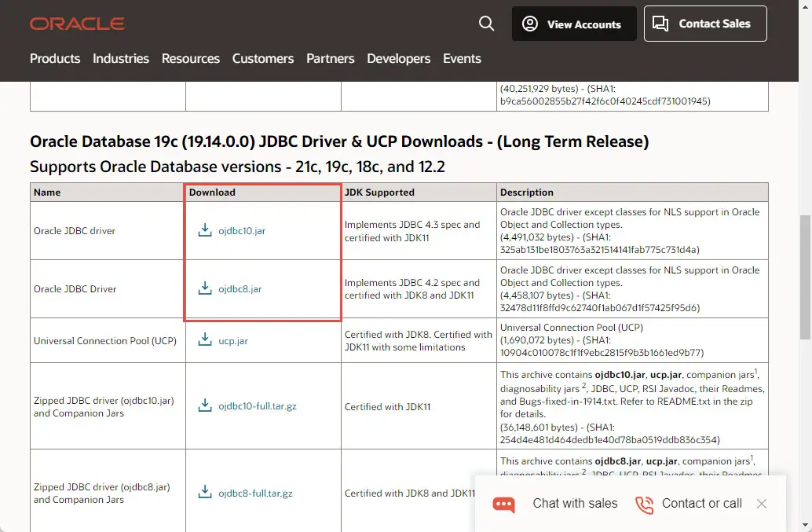
Task: Download the ojdbc10-full.tar.gz archive link
Action: point(258,406)
